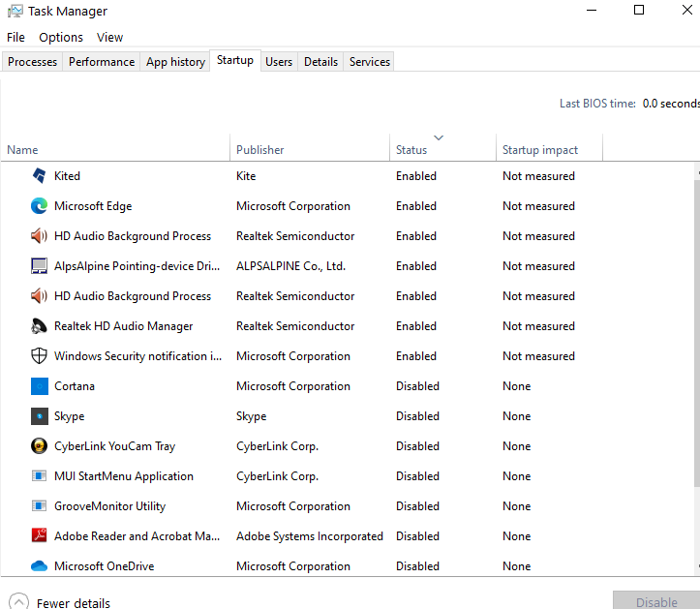Sort by the Status column header

(442, 148)
